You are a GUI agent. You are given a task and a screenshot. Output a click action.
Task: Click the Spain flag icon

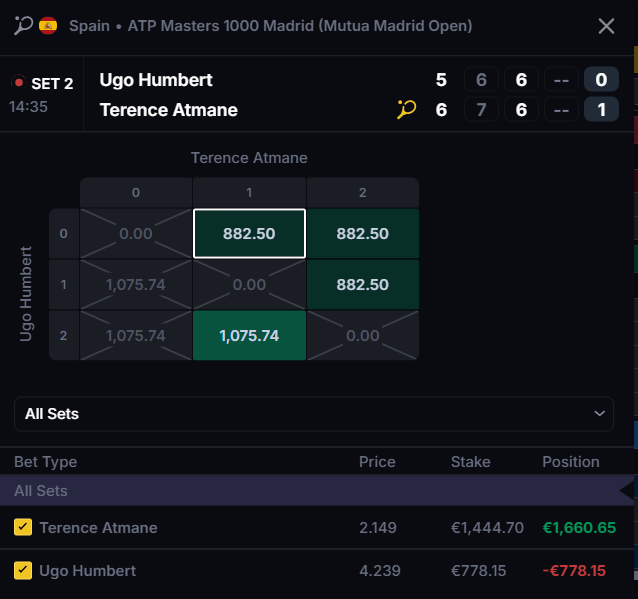click(x=48, y=26)
